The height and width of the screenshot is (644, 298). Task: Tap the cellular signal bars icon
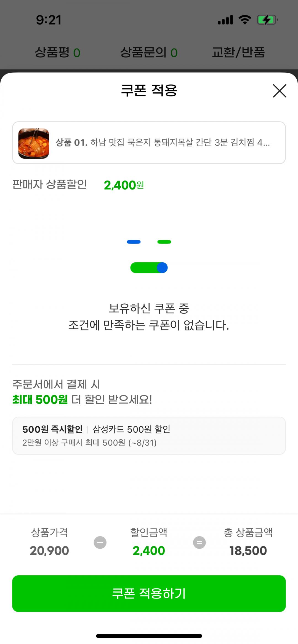pos(225,20)
